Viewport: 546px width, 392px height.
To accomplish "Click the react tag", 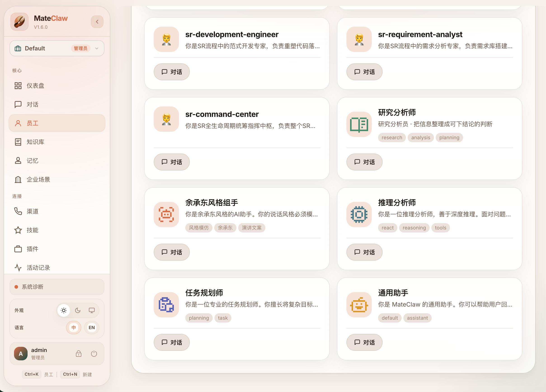I will (x=388, y=228).
